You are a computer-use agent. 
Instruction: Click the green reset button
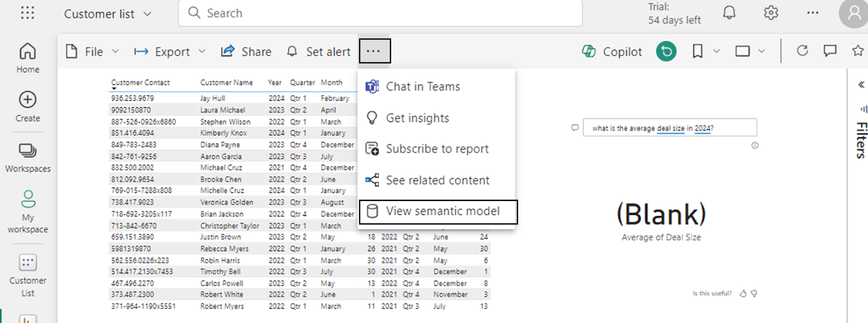click(666, 51)
